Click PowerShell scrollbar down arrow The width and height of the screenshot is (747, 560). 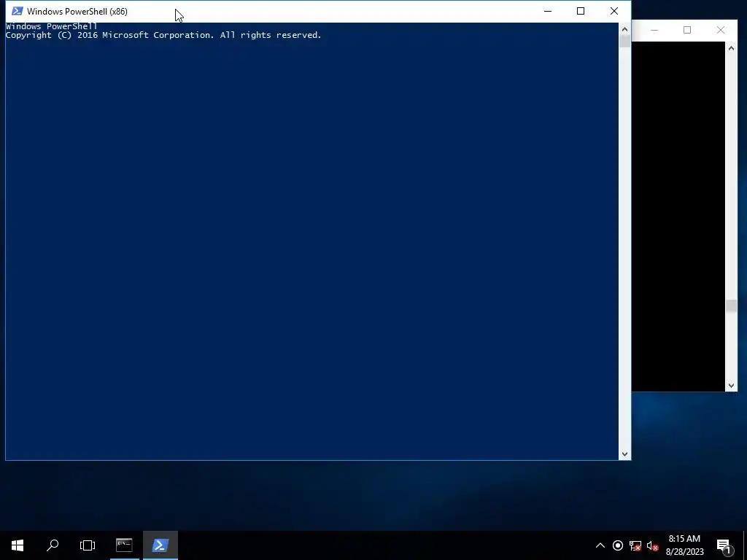(x=624, y=454)
